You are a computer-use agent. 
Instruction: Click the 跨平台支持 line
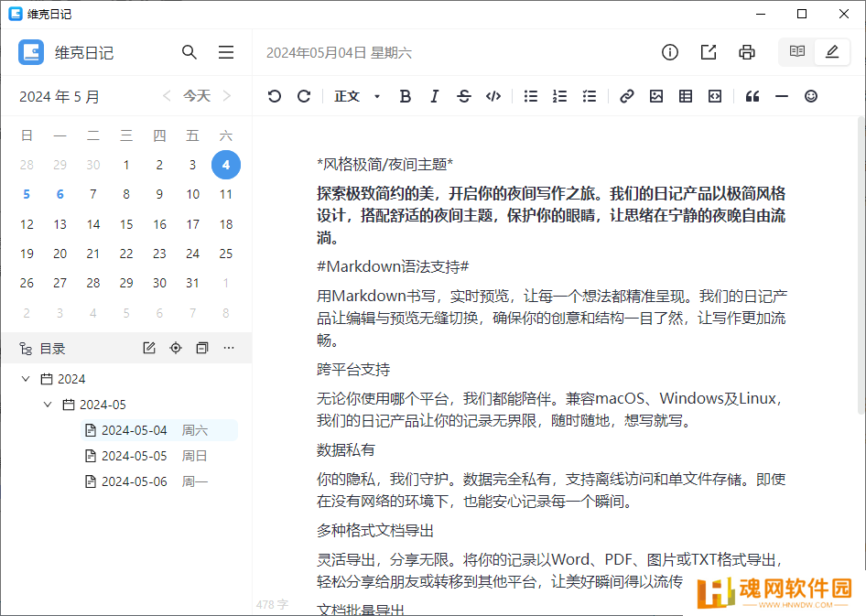tap(353, 369)
